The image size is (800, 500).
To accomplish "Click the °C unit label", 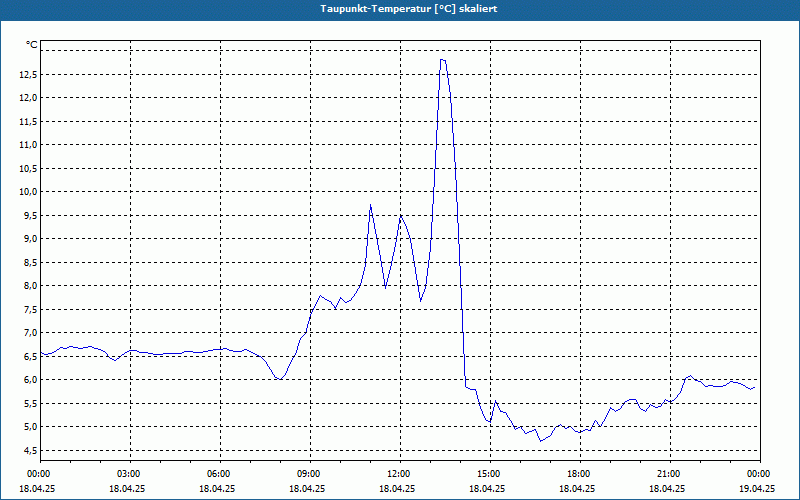I will pyautogui.click(x=32, y=45).
